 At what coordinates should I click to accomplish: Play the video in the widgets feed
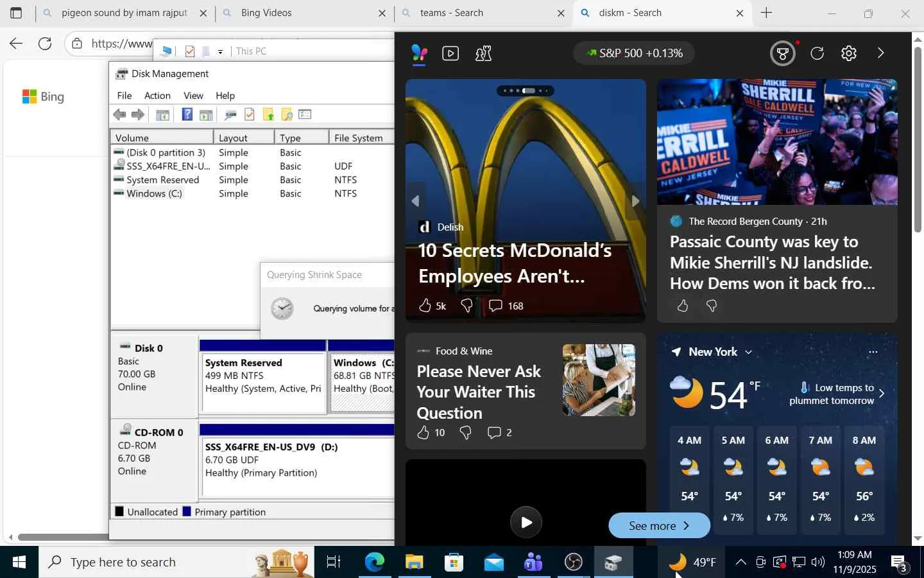pos(526,522)
